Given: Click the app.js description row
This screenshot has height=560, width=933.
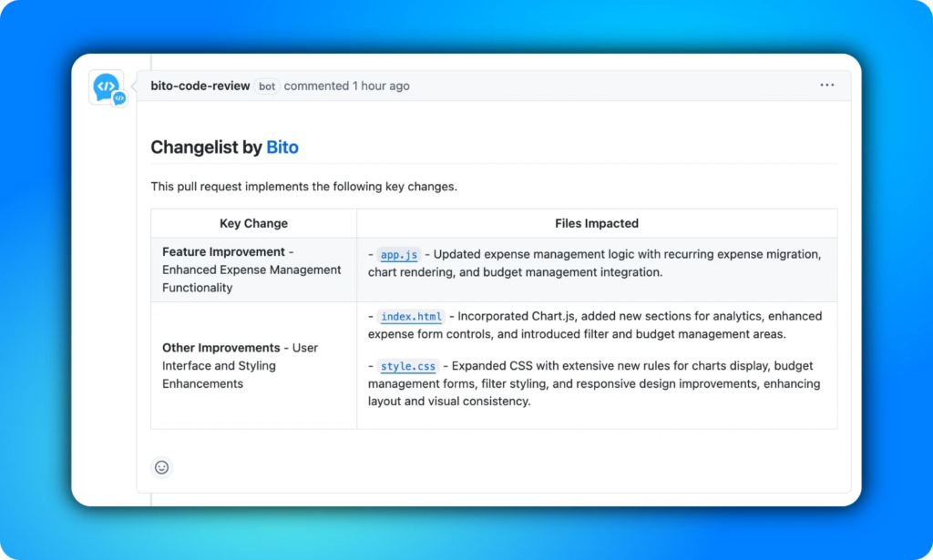Looking at the screenshot, I should [597, 261].
